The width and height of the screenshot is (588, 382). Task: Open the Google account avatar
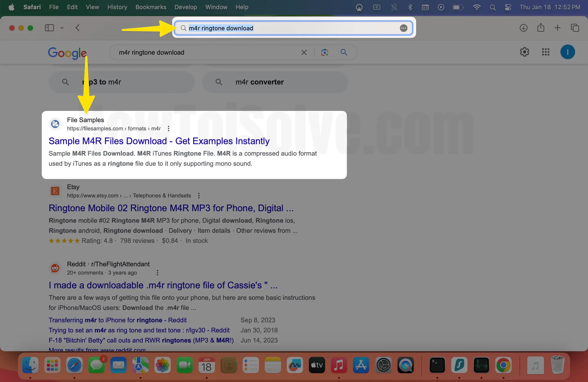pyautogui.click(x=568, y=52)
